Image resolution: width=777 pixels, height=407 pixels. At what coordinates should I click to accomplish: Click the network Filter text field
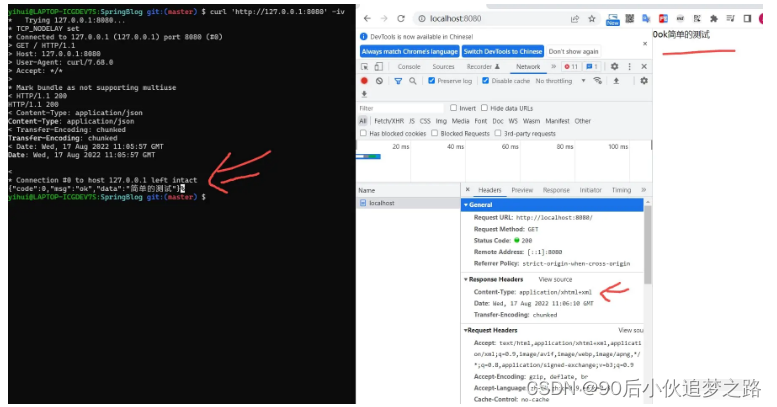tap(400, 108)
